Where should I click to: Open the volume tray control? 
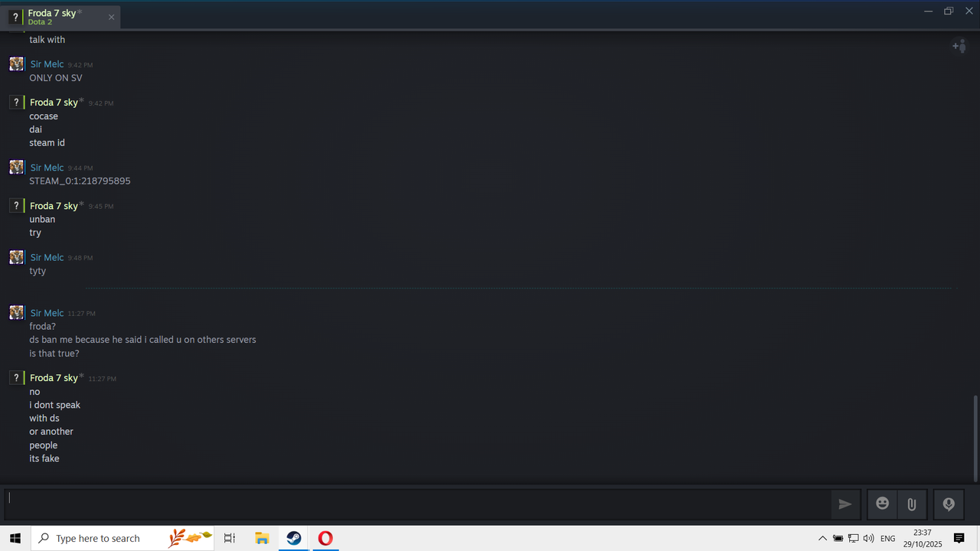click(x=868, y=539)
